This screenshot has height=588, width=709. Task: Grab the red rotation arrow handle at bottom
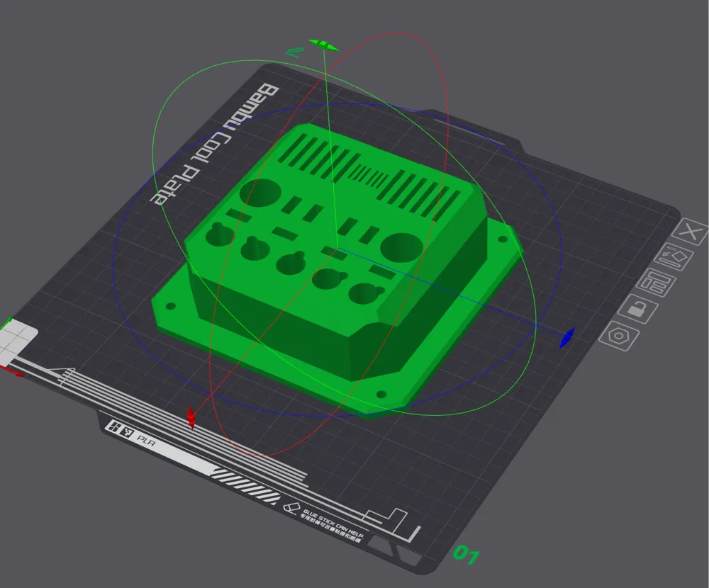(191, 417)
